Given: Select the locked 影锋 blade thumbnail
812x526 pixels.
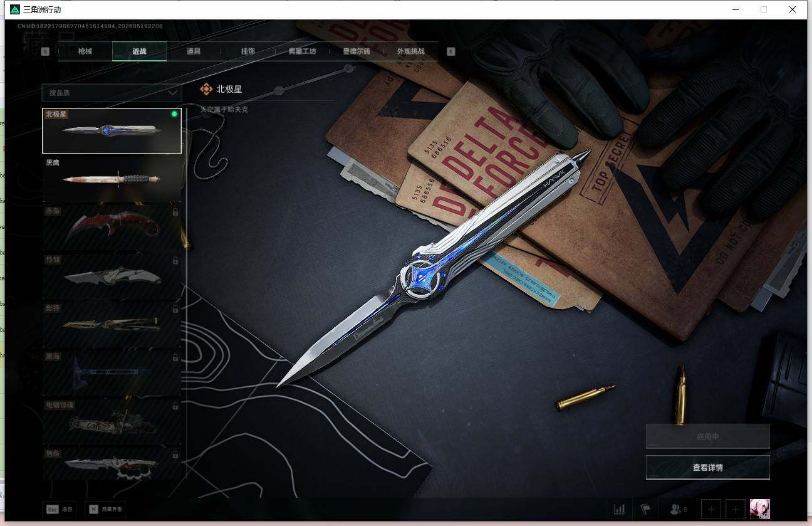Looking at the screenshot, I should (112, 323).
